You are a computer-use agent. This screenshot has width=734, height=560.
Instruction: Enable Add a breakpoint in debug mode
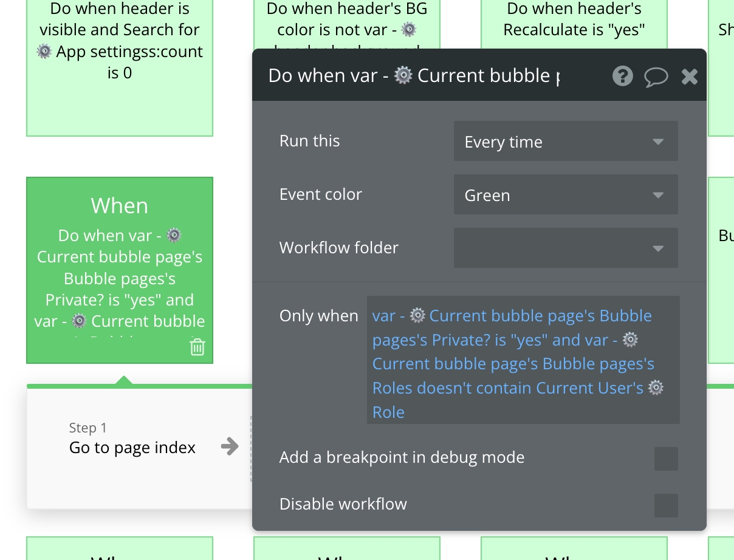click(x=665, y=459)
